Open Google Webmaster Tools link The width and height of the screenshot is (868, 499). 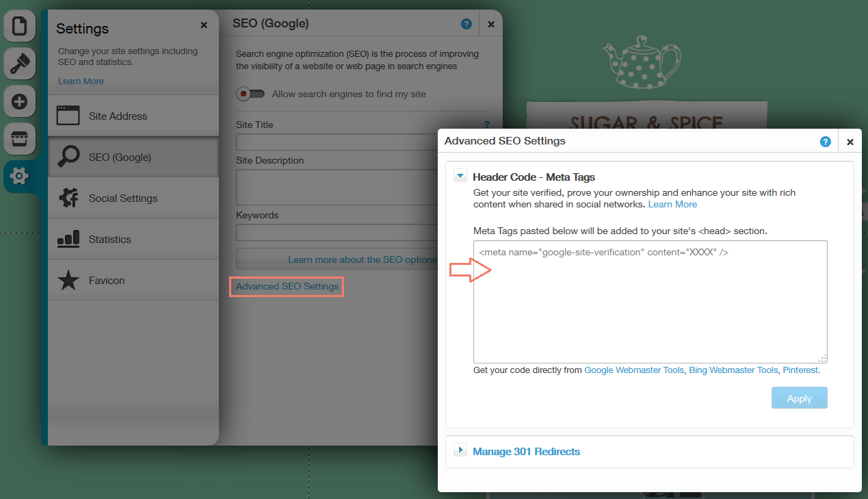634,370
